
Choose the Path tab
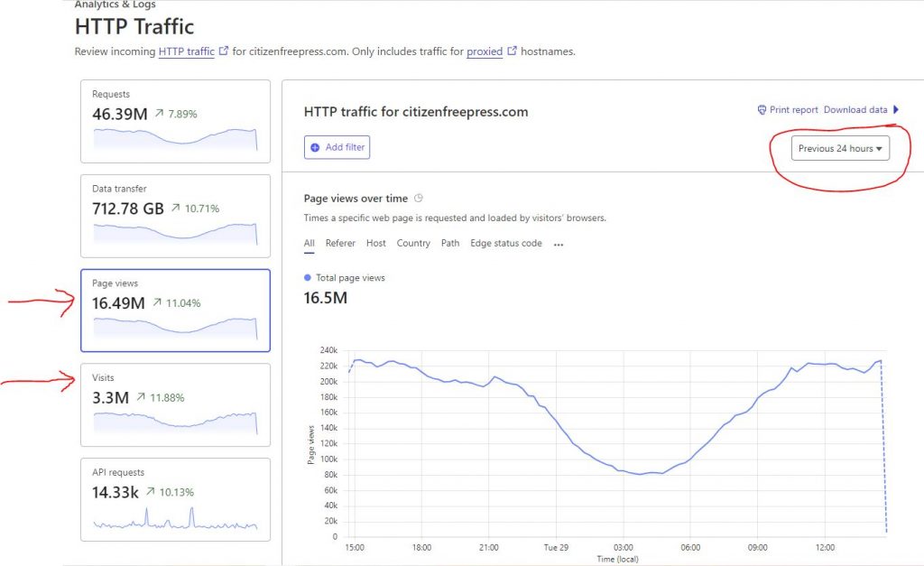pos(450,244)
